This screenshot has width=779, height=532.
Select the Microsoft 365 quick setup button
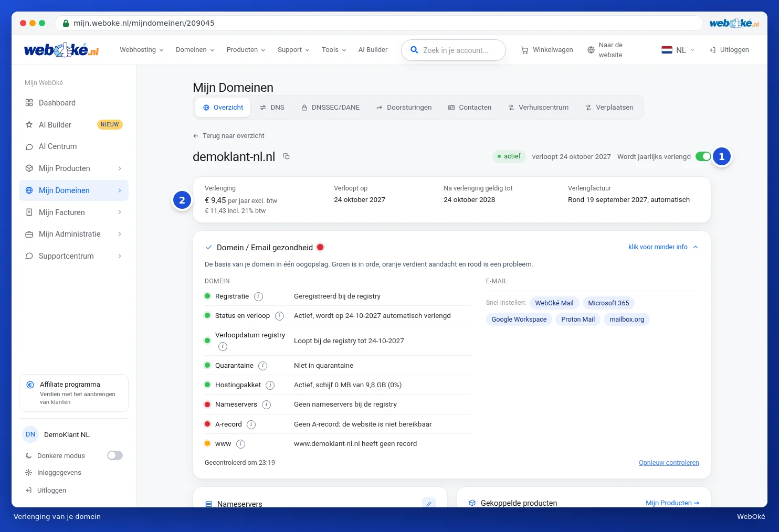608,303
